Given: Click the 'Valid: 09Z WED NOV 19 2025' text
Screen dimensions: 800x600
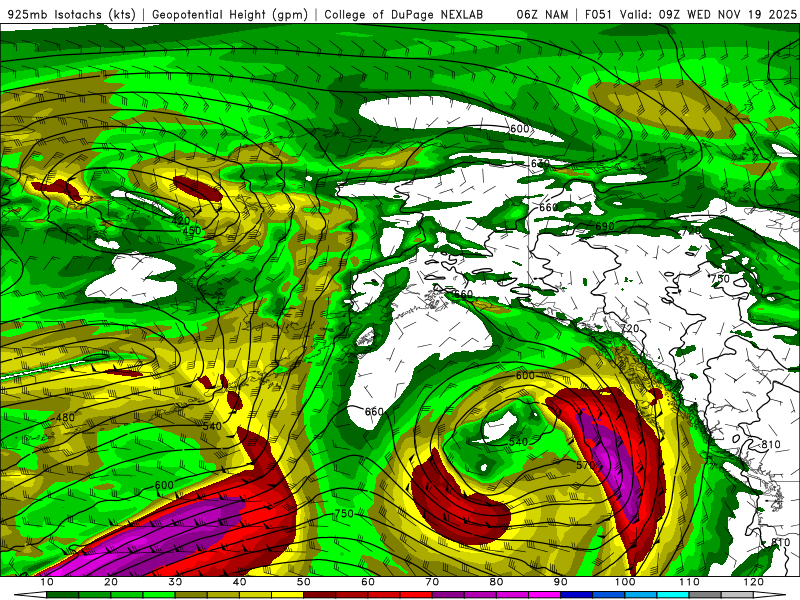Looking at the screenshot, I should pos(708,14).
